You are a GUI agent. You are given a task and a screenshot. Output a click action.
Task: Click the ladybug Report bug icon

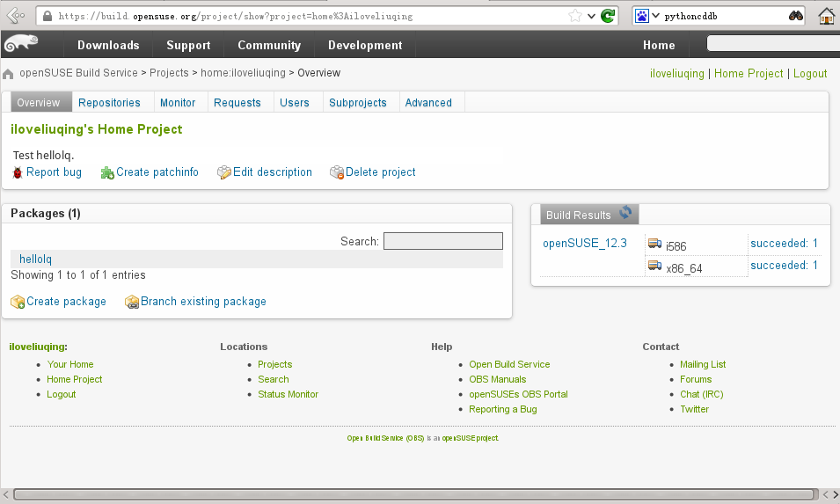coord(18,172)
